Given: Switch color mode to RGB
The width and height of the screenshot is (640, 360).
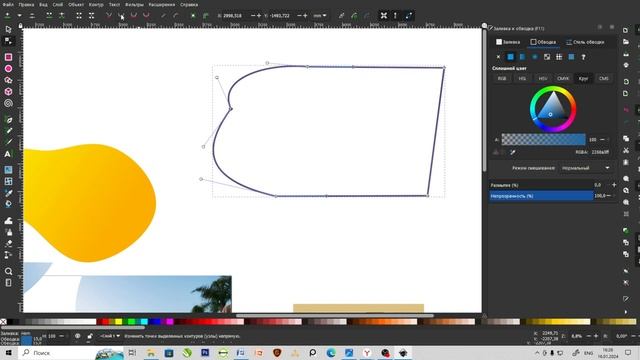Looking at the screenshot, I should 502,78.
